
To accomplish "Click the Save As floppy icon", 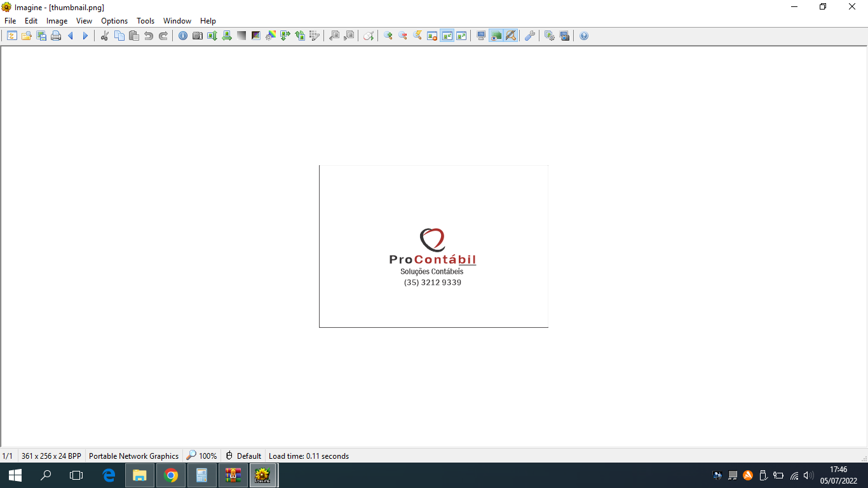I will [x=41, y=36].
